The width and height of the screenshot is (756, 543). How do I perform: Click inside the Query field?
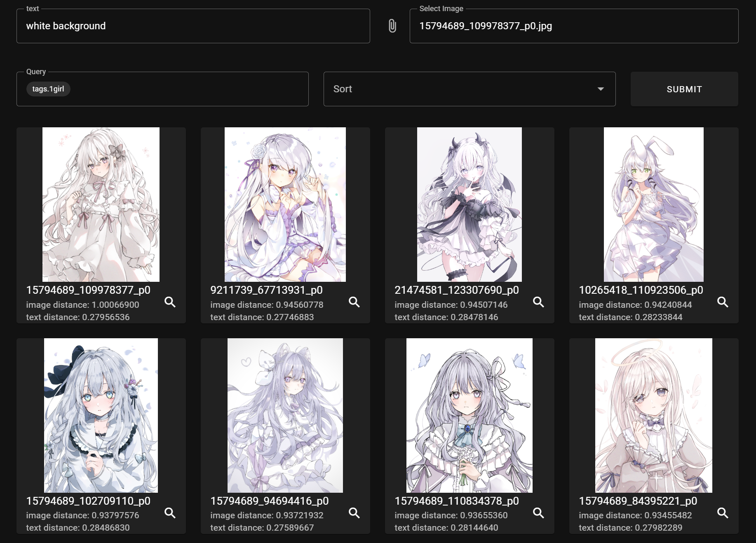point(185,89)
